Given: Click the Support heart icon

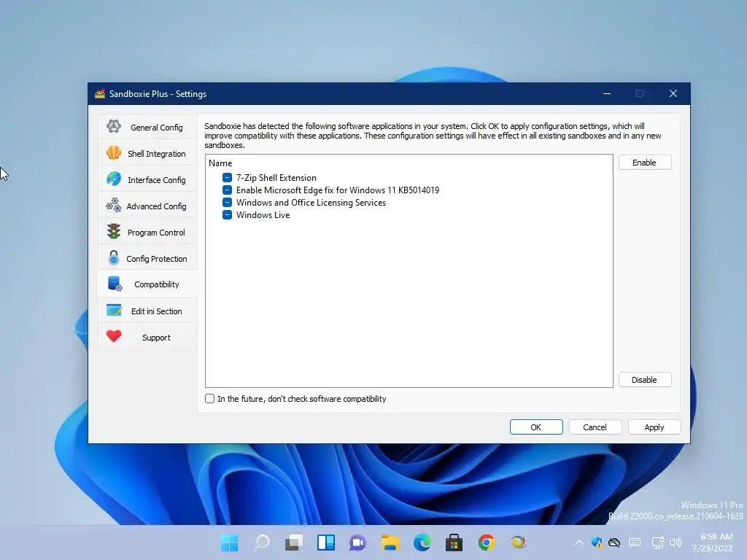Looking at the screenshot, I should pyautogui.click(x=114, y=337).
